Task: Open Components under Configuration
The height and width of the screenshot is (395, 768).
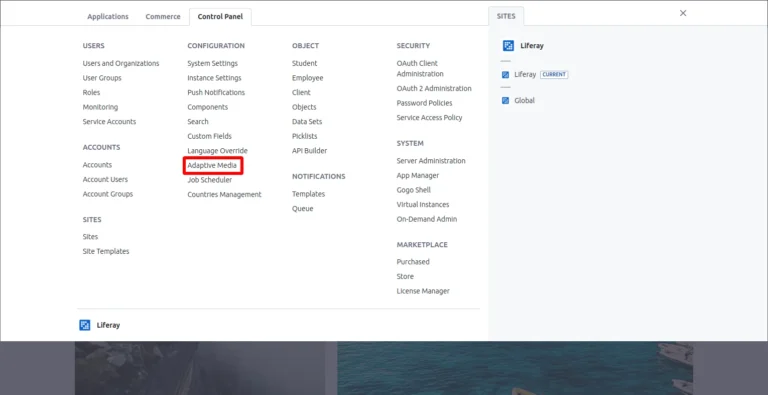Action: (x=208, y=107)
